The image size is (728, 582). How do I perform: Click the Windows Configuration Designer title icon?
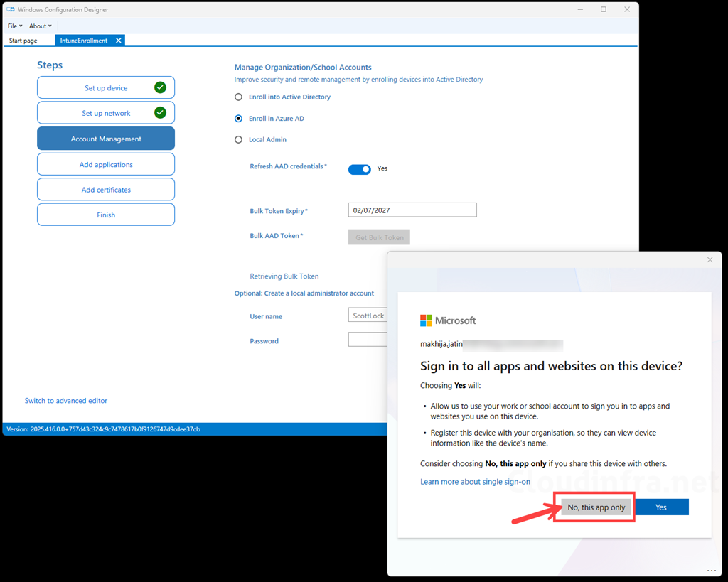click(x=10, y=9)
